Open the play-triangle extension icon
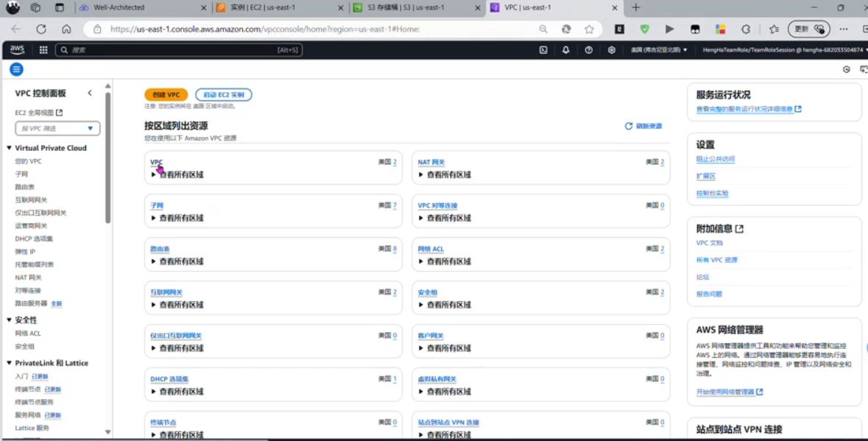Image resolution: width=868 pixels, height=441 pixels. click(x=669, y=29)
